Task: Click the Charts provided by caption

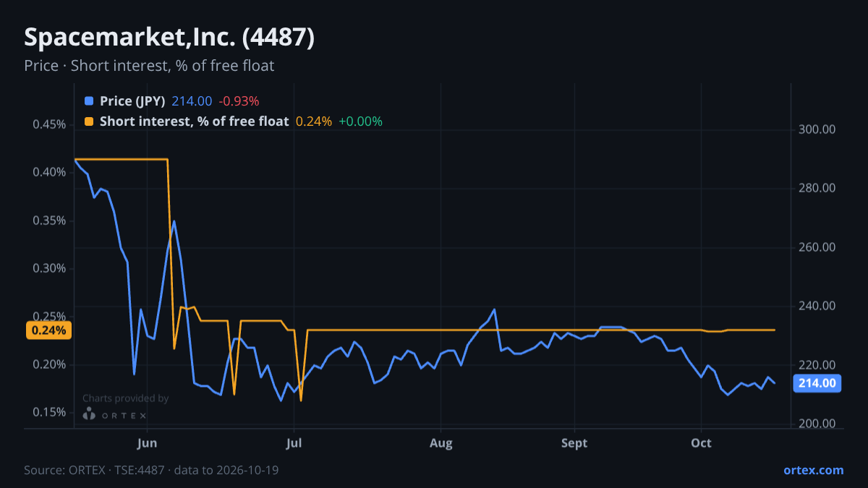Action: 125,398
